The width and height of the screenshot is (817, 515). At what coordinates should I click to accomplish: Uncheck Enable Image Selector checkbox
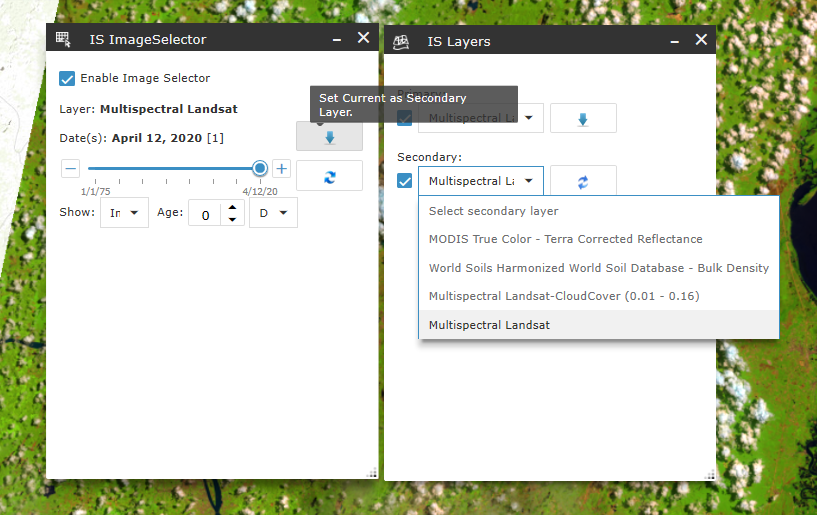pos(67,79)
